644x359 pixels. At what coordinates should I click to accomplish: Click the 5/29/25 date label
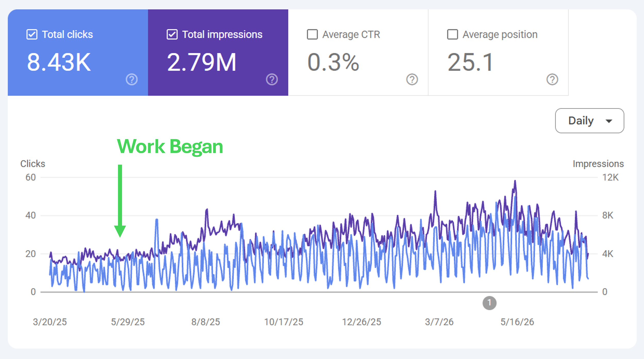pyautogui.click(x=128, y=322)
